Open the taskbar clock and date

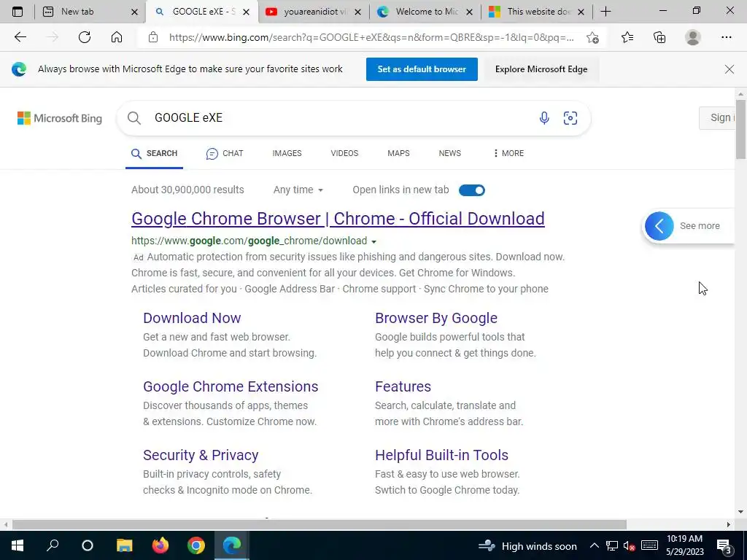pos(684,545)
